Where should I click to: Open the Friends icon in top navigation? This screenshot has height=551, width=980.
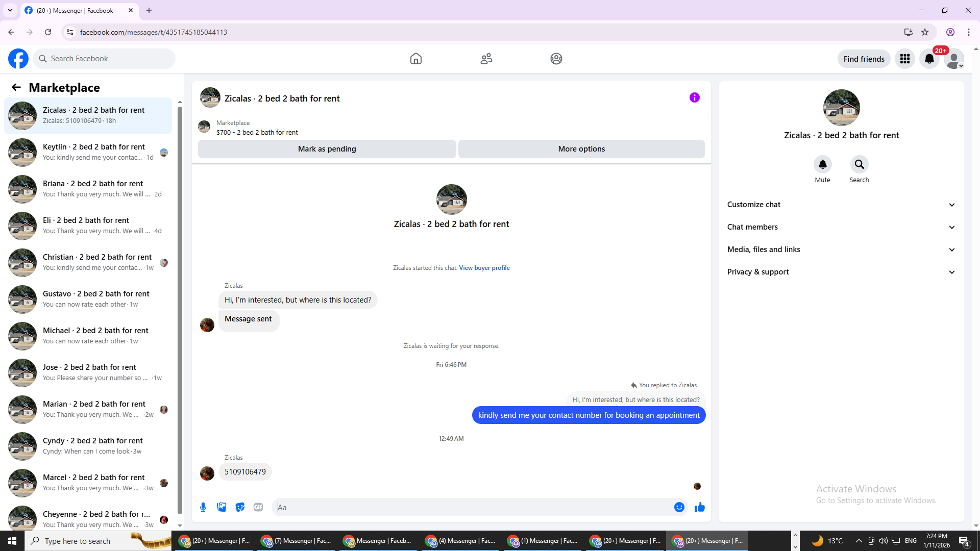coord(486,59)
